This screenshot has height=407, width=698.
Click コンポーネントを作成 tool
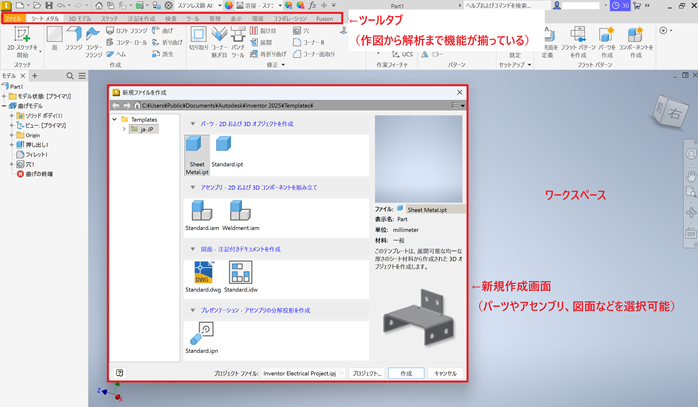pyautogui.click(x=636, y=42)
